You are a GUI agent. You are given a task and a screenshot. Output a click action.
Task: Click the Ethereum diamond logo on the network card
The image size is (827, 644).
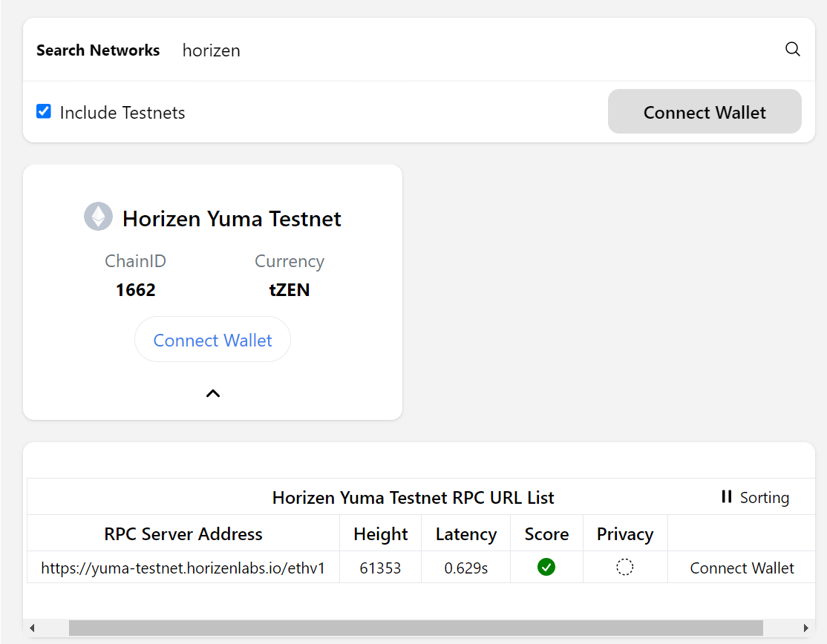pyautogui.click(x=98, y=216)
